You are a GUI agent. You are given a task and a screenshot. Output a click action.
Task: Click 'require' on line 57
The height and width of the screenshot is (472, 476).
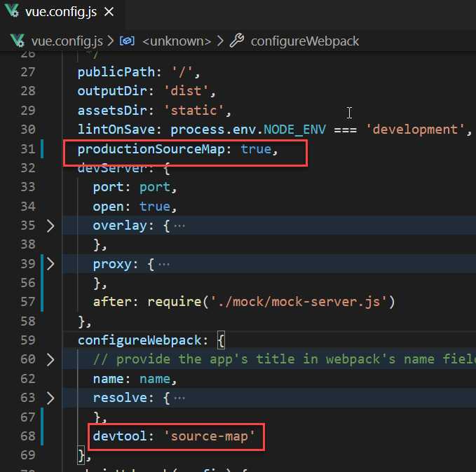[x=175, y=303]
